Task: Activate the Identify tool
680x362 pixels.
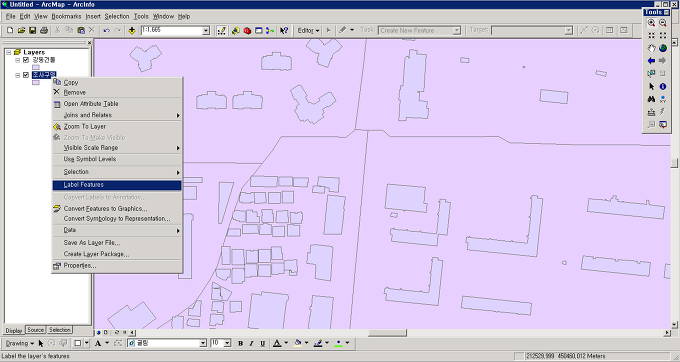Action: pos(663,86)
